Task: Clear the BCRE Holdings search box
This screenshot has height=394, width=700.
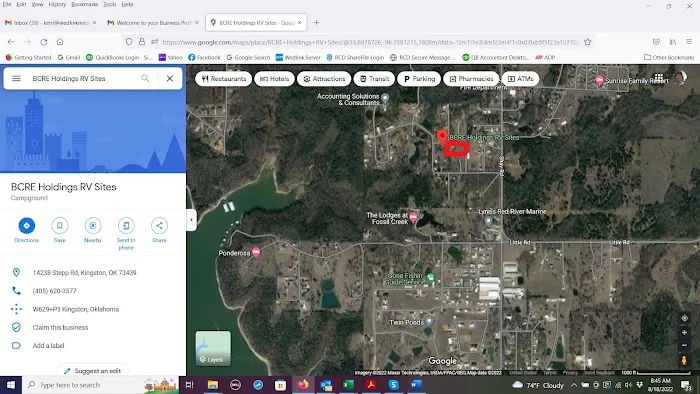Action: [x=170, y=79]
